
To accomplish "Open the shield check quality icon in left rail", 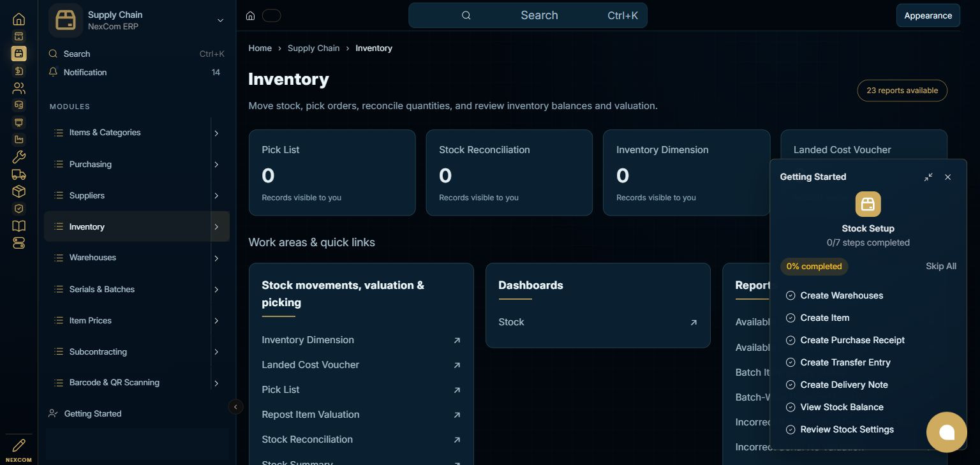I will point(19,209).
